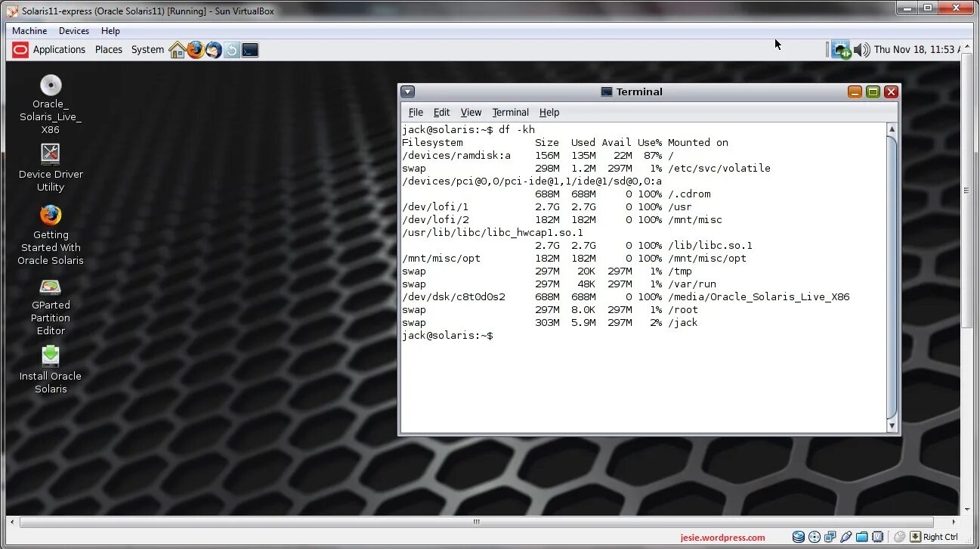Click Terminal scrollbar down arrow
Screen dimensions: 980x549
coord(892,426)
